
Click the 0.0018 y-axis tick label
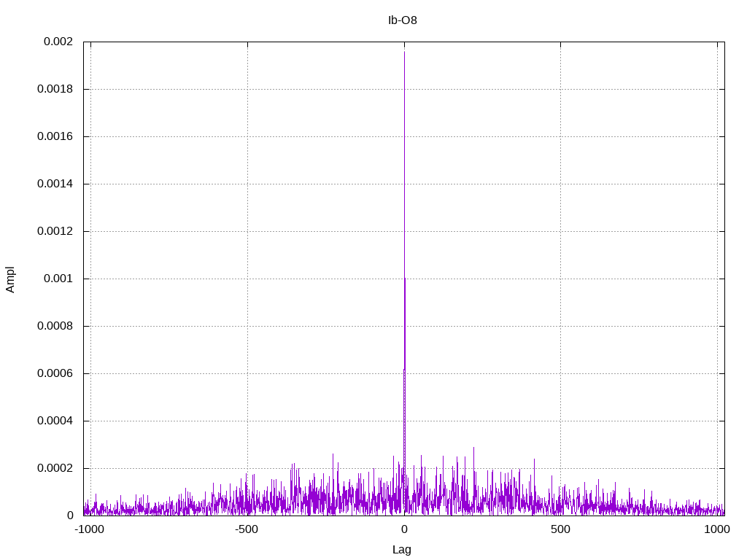[55, 89]
